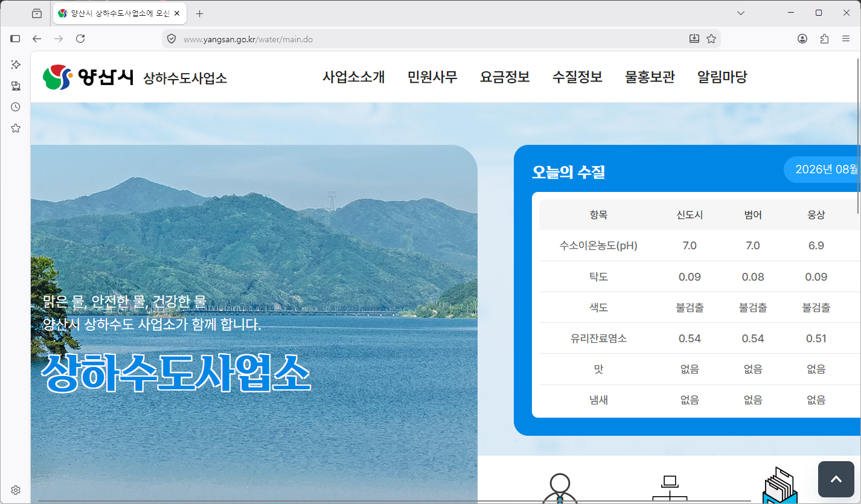
Task: Open the history clock sidebar icon
Action: pyautogui.click(x=16, y=107)
